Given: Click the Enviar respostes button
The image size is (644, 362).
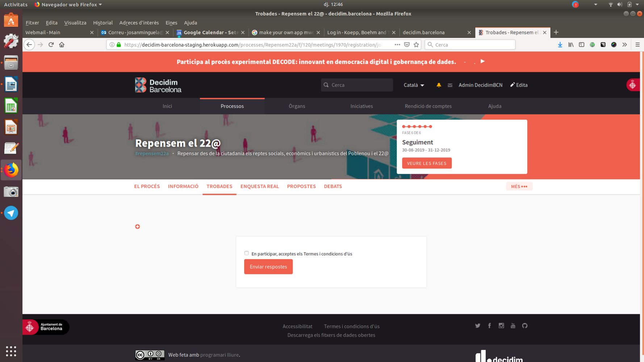Looking at the screenshot, I should coord(268,267).
